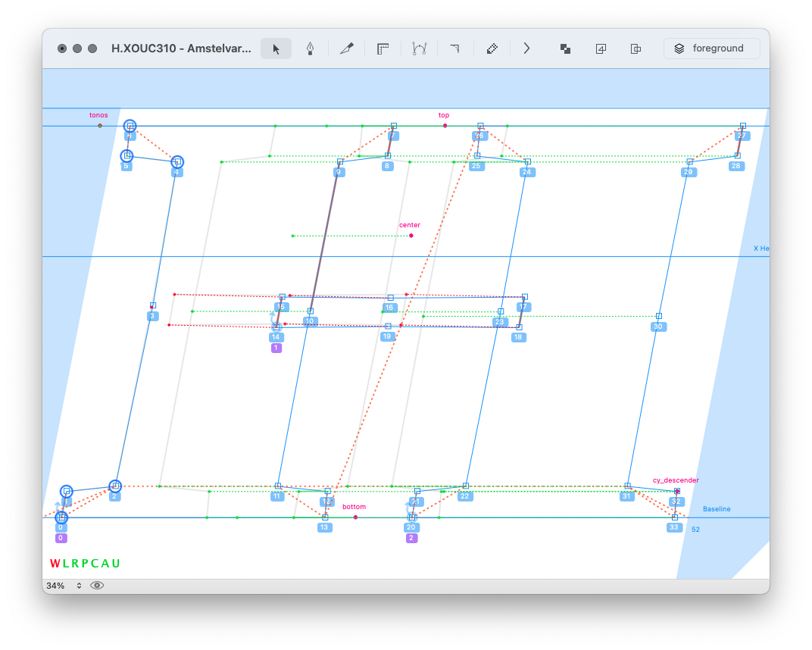Select the anchor labeled bottom

[355, 517]
